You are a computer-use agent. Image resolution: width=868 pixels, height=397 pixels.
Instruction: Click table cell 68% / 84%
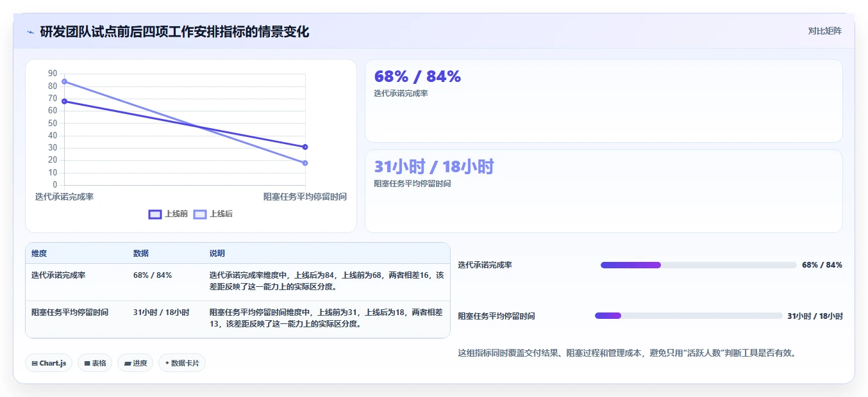pos(153,275)
